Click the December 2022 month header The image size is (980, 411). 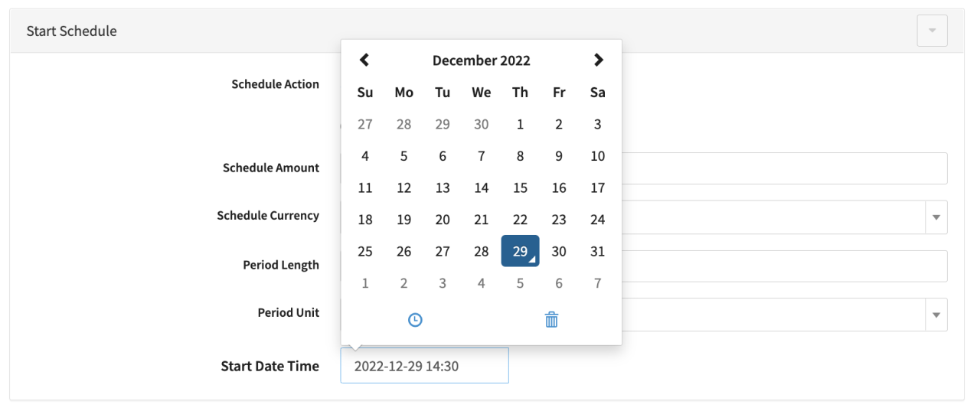(481, 60)
